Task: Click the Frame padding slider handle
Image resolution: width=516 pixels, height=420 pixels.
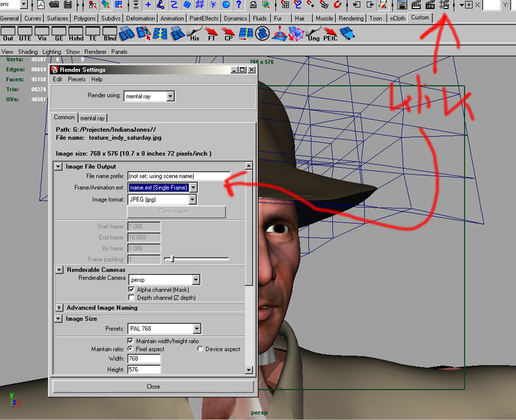Action: click(x=172, y=259)
